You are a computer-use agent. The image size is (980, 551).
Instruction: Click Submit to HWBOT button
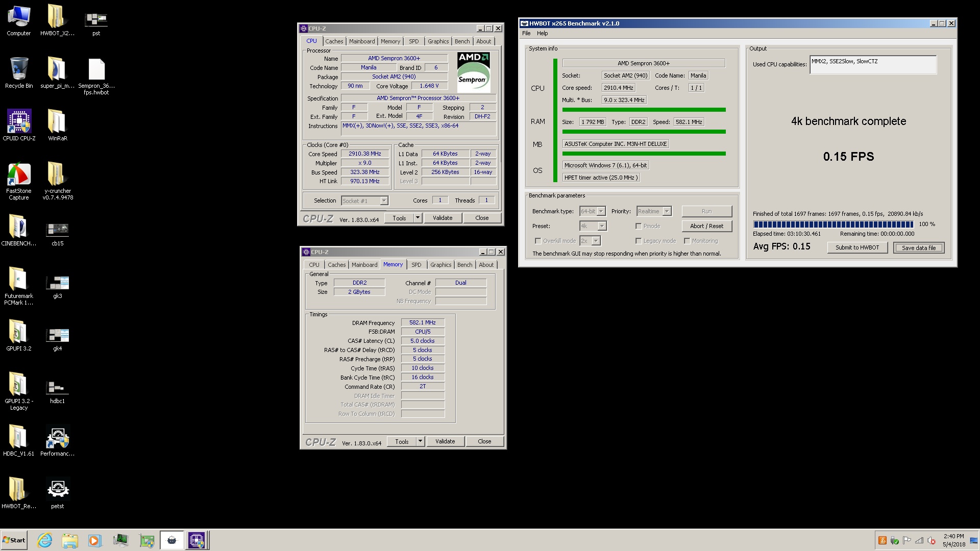857,247
